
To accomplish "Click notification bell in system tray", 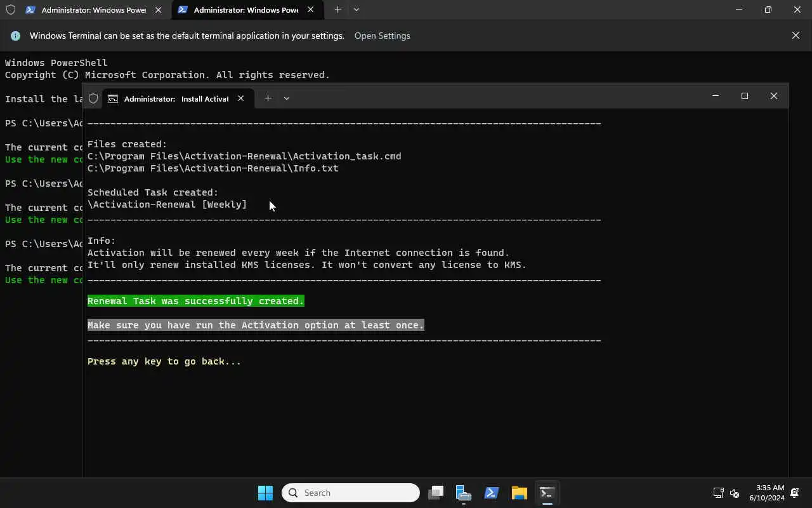I will point(796,493).
